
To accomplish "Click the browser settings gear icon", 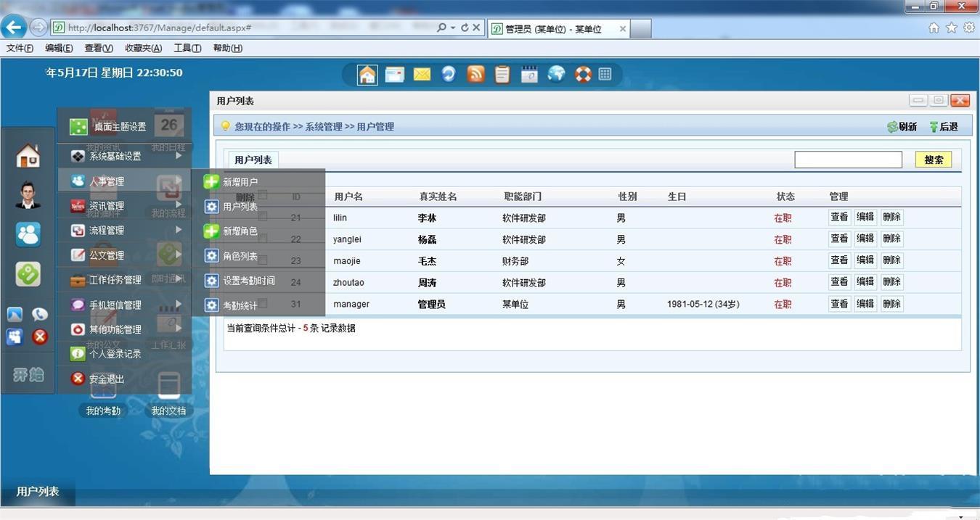I will 969,28.
